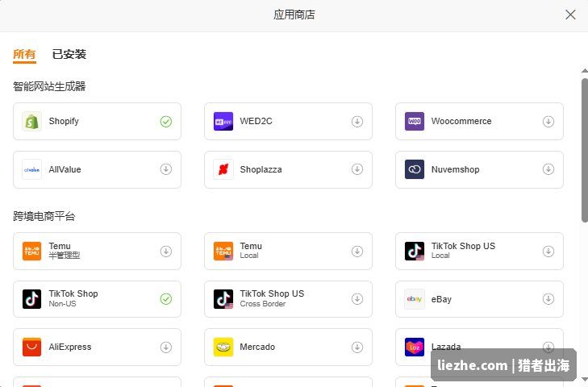Click the Woocommerce app name
This screenshot has height=387, width=588.
tap(461, 121)
